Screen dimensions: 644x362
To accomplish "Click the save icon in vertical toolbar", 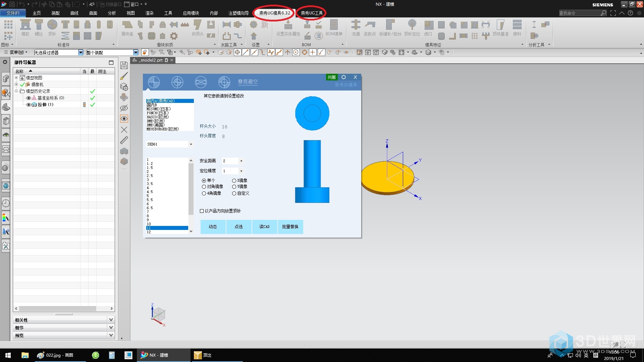I will 124,65.
